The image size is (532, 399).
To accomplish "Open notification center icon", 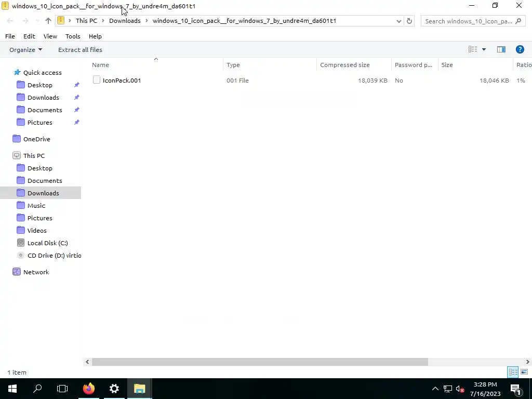I will pyautogui.click(x=515, y=389).
